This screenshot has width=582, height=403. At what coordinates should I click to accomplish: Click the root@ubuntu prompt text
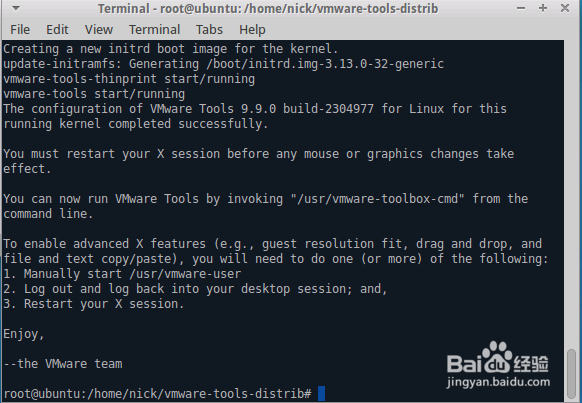[157, 394]
